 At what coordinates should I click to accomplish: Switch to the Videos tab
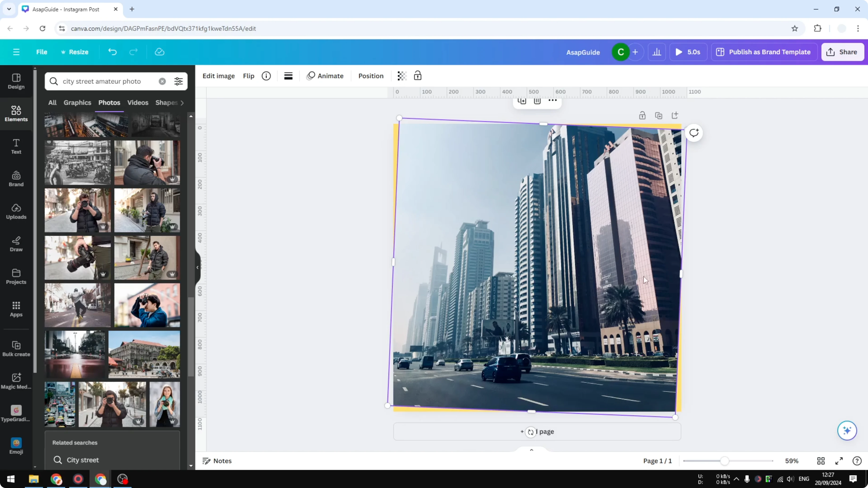pyautogui.click(x=138, y=102)
